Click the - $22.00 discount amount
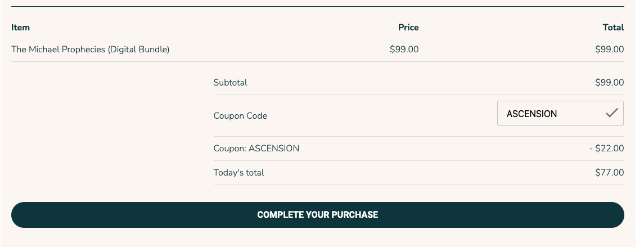Screen dimensions: 644x247 (607, 149)
